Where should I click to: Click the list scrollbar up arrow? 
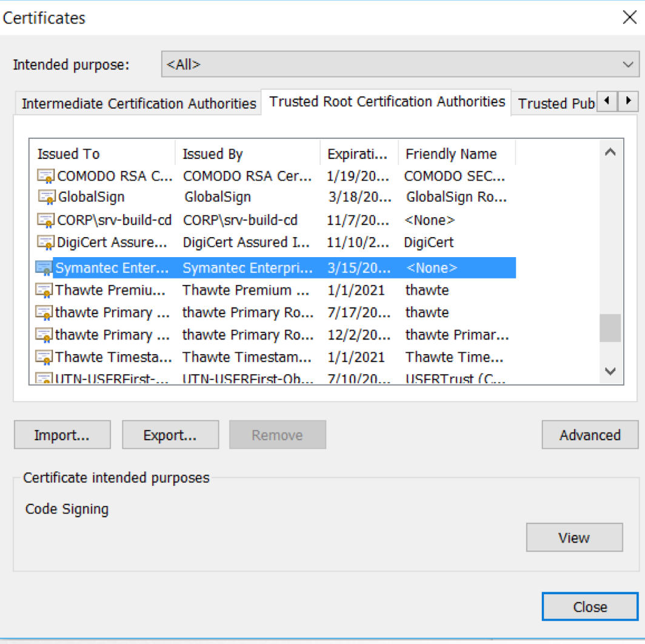click(x=610, y=152)
